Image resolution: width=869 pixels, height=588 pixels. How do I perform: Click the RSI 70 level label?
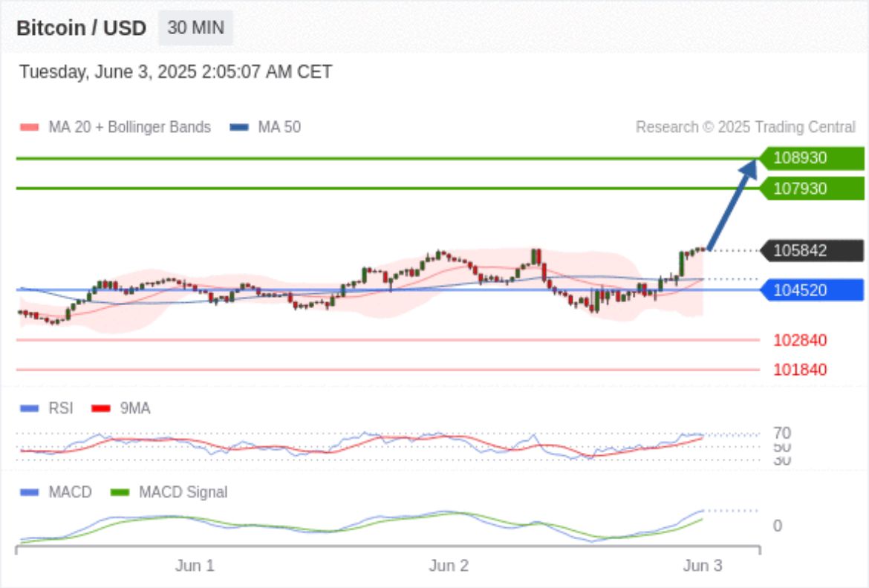(781, 433)
